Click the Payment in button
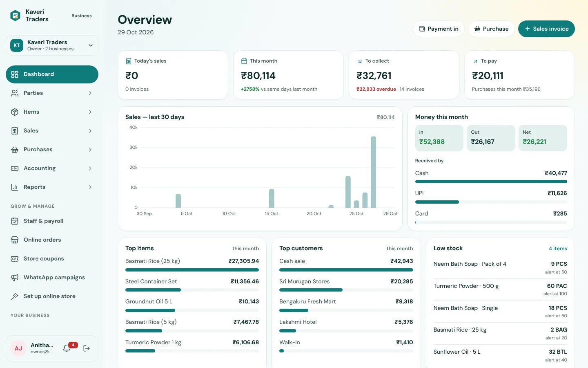The image size is (588, 368). (439, 29)
